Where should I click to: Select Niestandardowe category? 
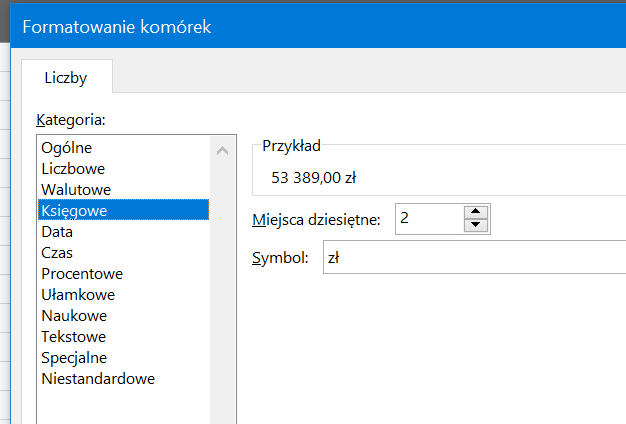123,379
